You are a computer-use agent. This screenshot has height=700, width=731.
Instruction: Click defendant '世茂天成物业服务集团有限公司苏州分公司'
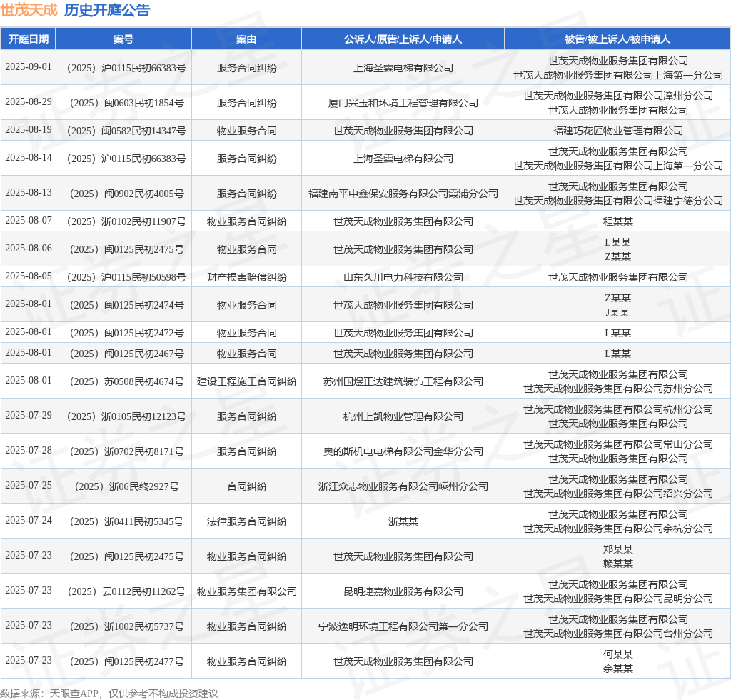point(618,389)
